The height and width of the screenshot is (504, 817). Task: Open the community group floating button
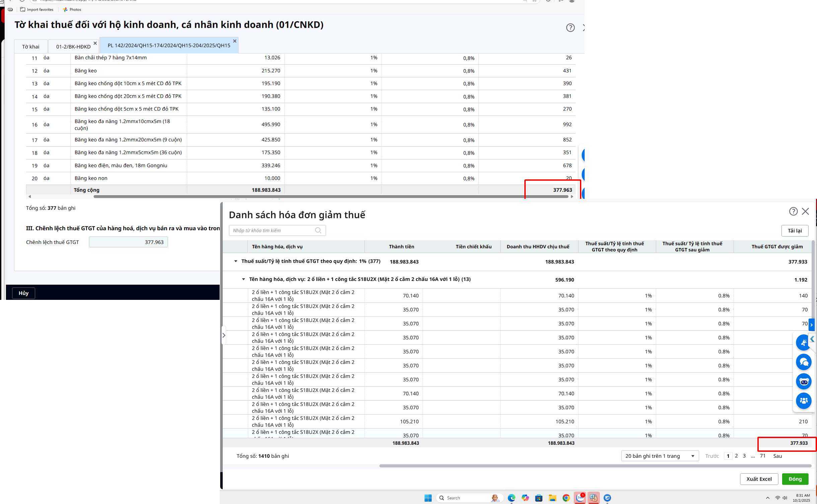(x=803, y=401)
